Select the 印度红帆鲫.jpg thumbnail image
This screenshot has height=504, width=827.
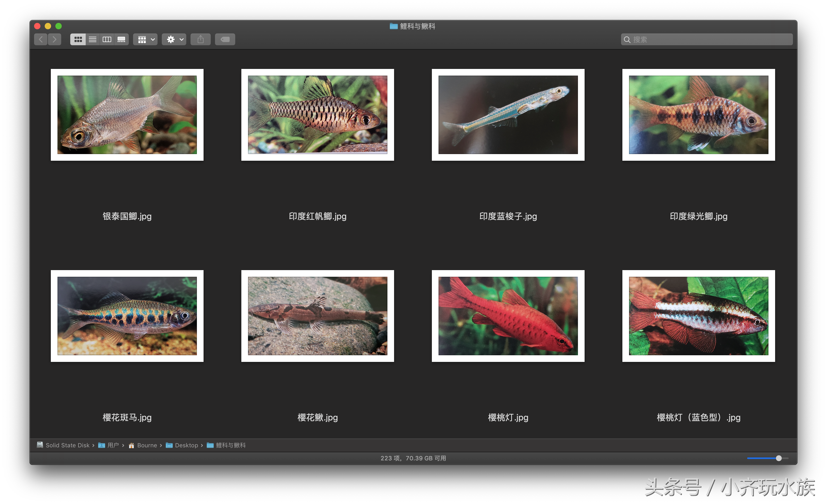click(317, 115)
